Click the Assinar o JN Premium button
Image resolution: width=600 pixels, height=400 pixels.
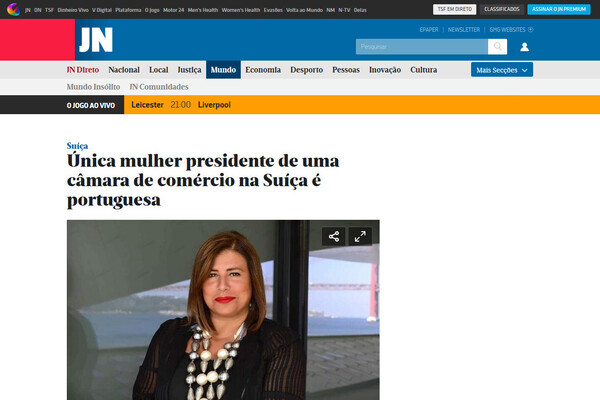click(x=559, y=9)
